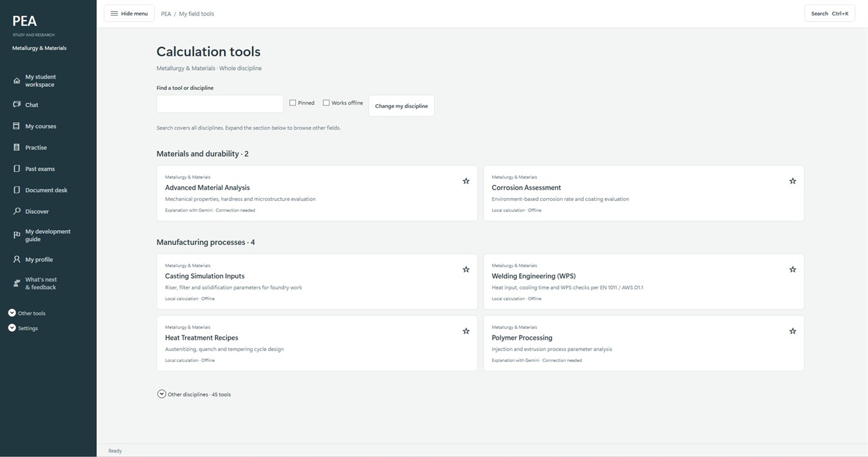Star the Corrosion Assessment tool
The image size is (868, 457).
click(792, 181)
